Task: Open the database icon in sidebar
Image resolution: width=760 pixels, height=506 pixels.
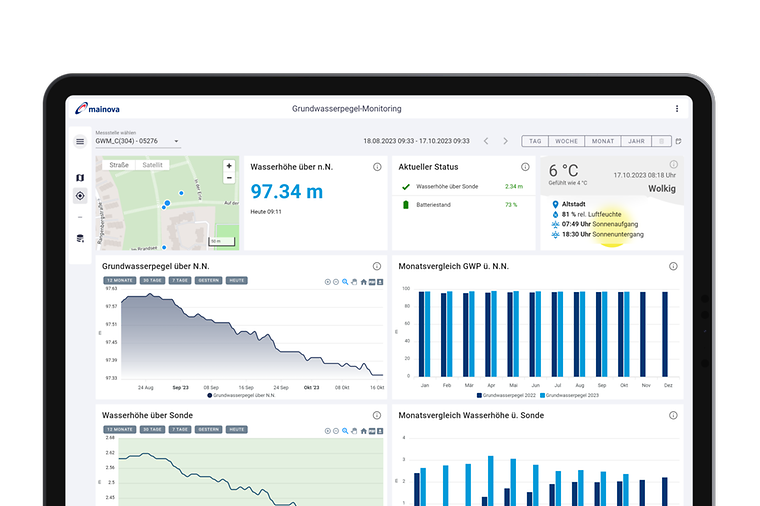Action: (80, 238)
